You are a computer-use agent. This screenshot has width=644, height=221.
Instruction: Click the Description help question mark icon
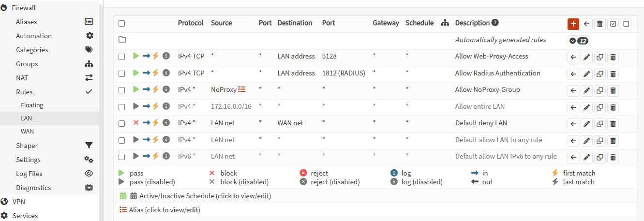495,22
